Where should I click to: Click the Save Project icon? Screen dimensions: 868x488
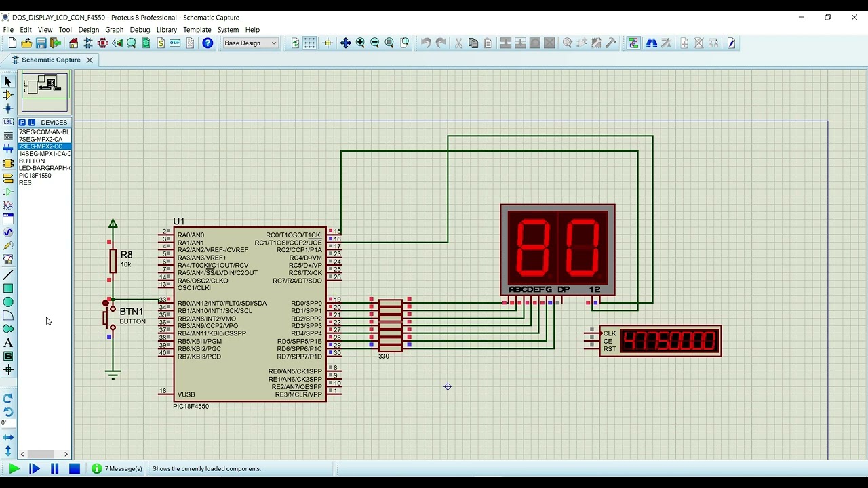tap(41, 43)
